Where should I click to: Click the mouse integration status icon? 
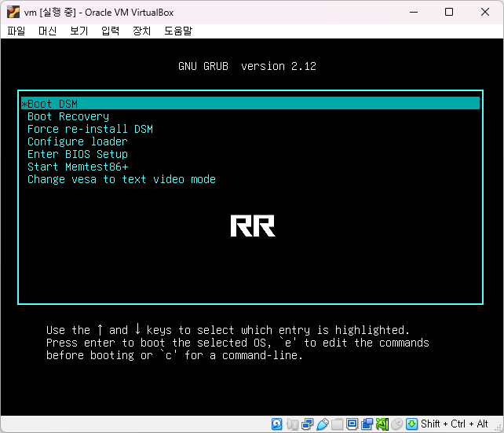click(x=397, y=424)
